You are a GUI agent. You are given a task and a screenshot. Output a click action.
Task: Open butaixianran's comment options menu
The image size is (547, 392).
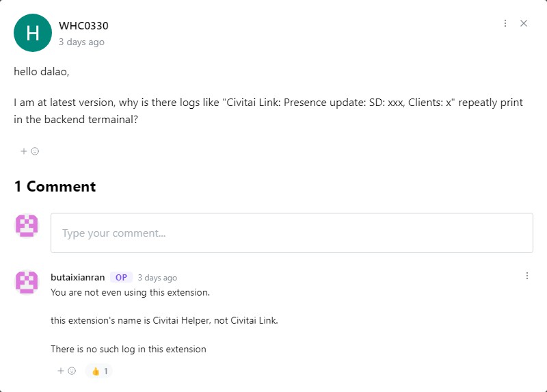coord(527,276)
